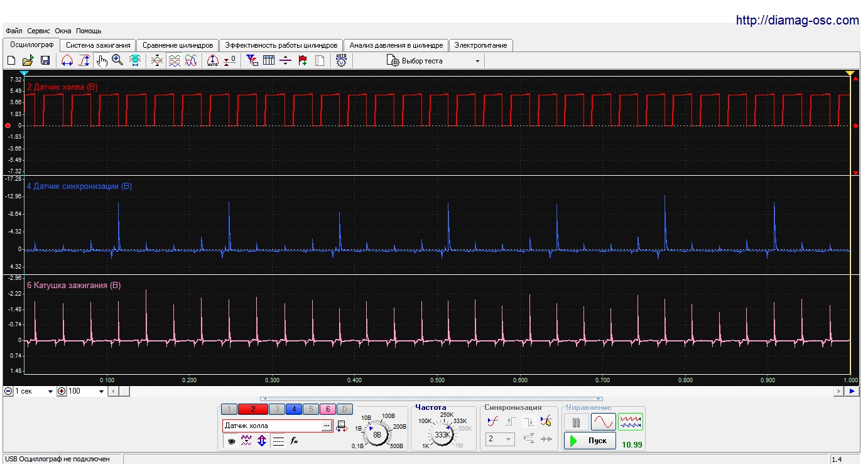Open the Окна menu
Viewport: 868px width, 467px height.
click(x=63, y=31)
